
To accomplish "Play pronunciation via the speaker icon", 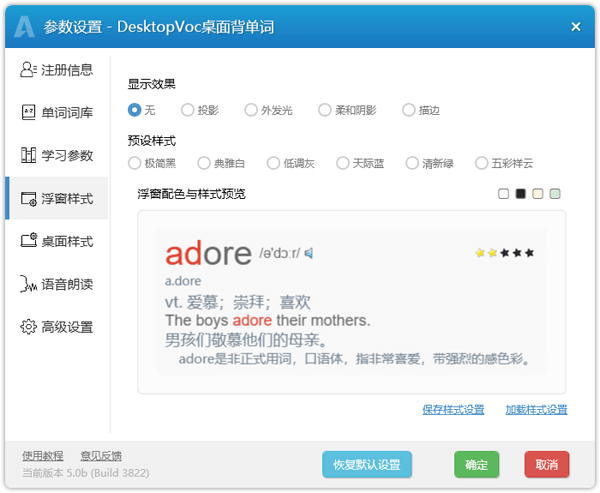I will [309, 253].
